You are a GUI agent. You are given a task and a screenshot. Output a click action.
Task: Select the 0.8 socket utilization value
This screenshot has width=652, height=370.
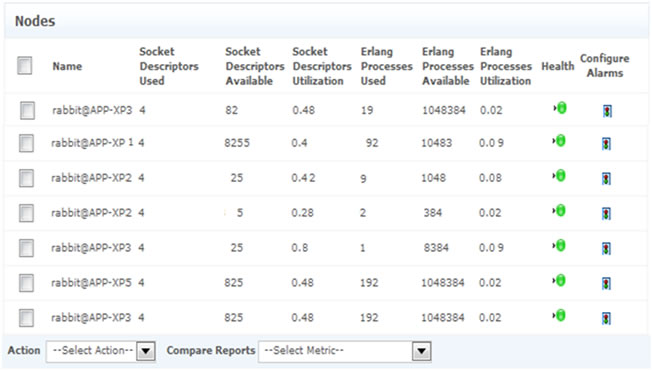pos(299,248)
